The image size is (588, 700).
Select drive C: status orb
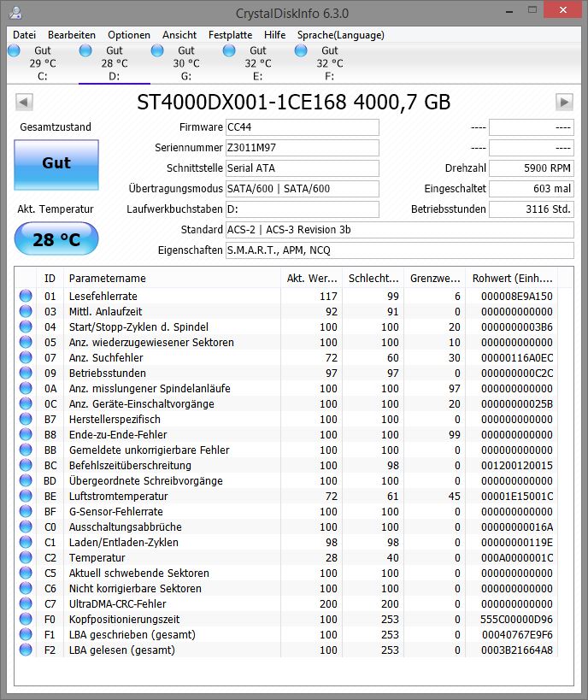[x=14, y=50]
